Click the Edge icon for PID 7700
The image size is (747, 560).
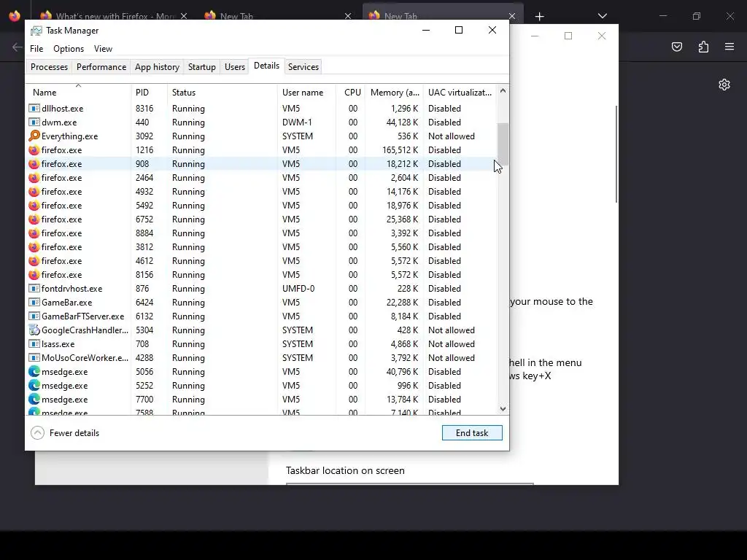coord(34,399)
